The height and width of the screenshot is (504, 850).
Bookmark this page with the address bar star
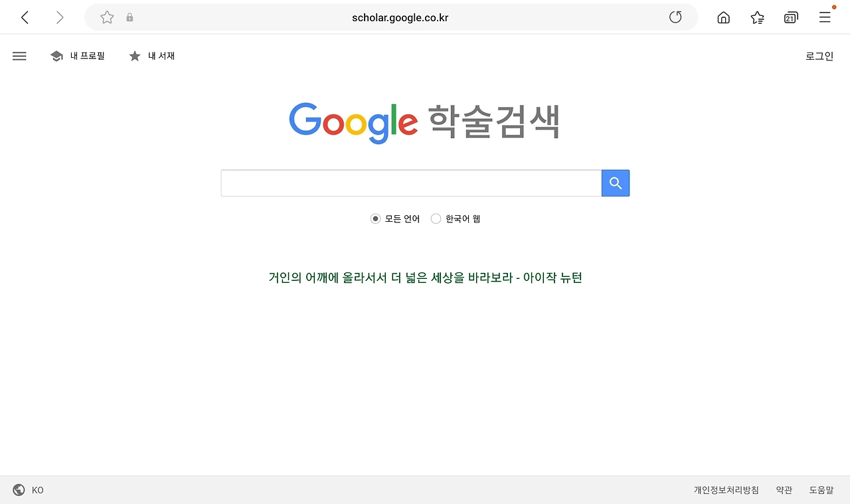coord(107,17)
